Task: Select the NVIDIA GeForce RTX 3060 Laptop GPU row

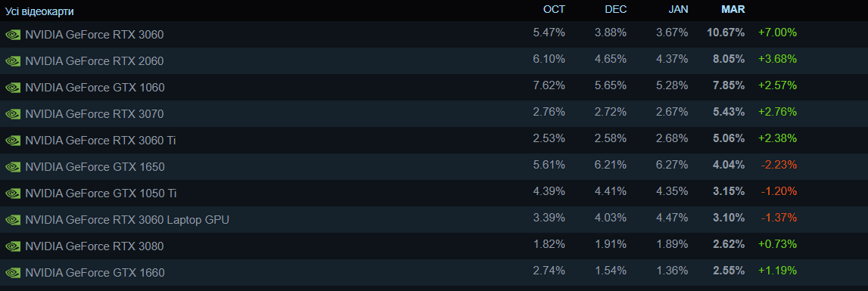Action: (x=434, y=220)
